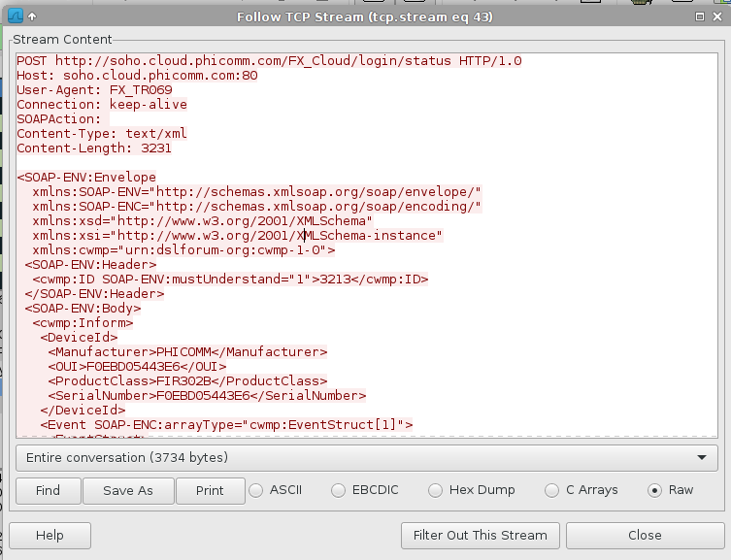Click the POST request line in stream
Image resolution: width=731 pixels, height=560 pixels.
269,60
